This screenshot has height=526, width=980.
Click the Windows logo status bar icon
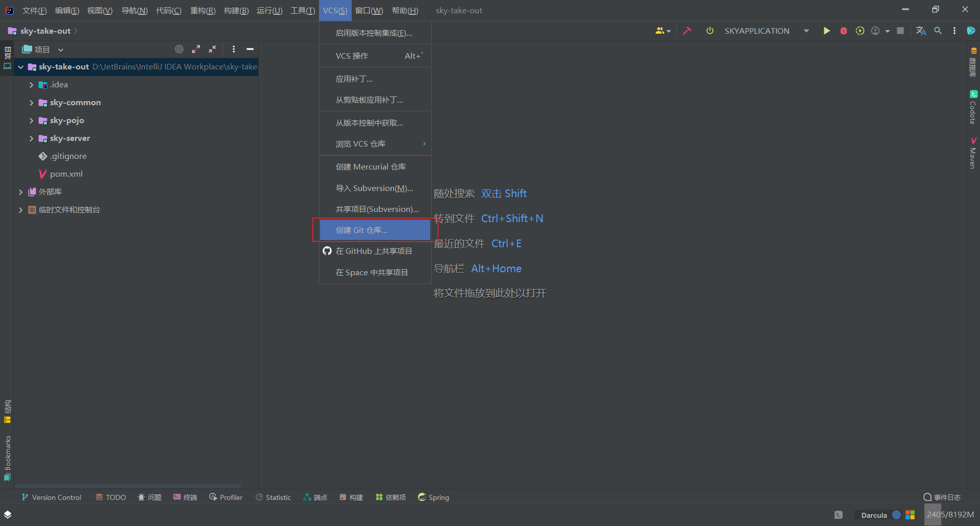pyautogui.click(x=910, y=515)
